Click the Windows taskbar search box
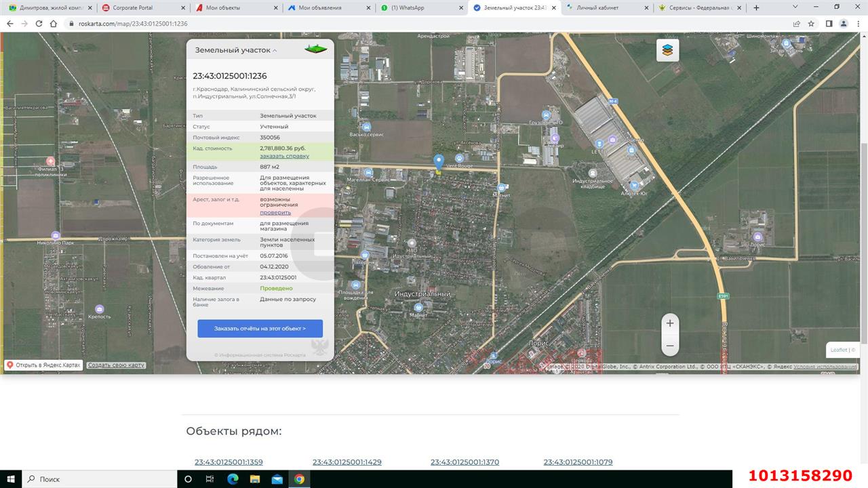Image resolution: width=868 pixels, height=488 pixels. coord(99,479)
